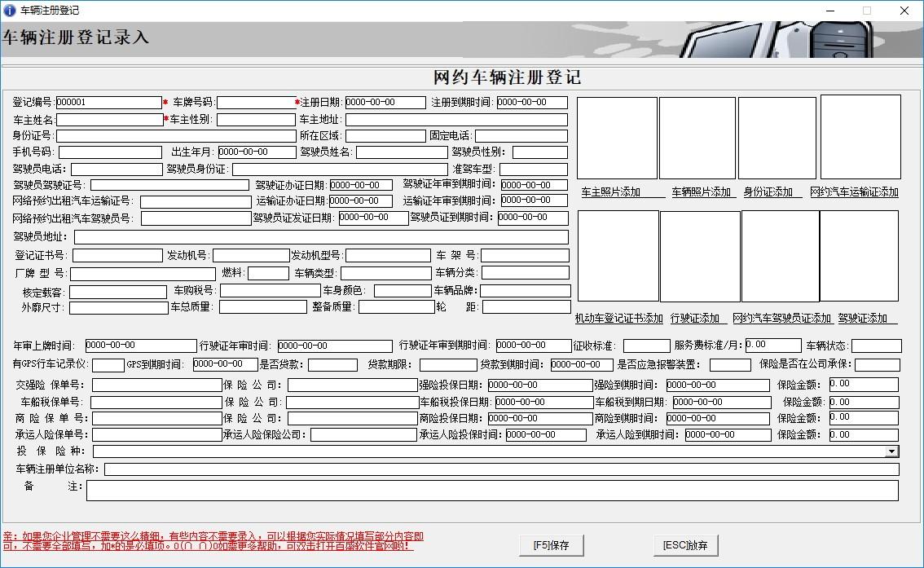The width and height of the screenshot is (924, 568).
Task: Select the 网约汽车驾驶员证 photo box
Action: [781, 257]
